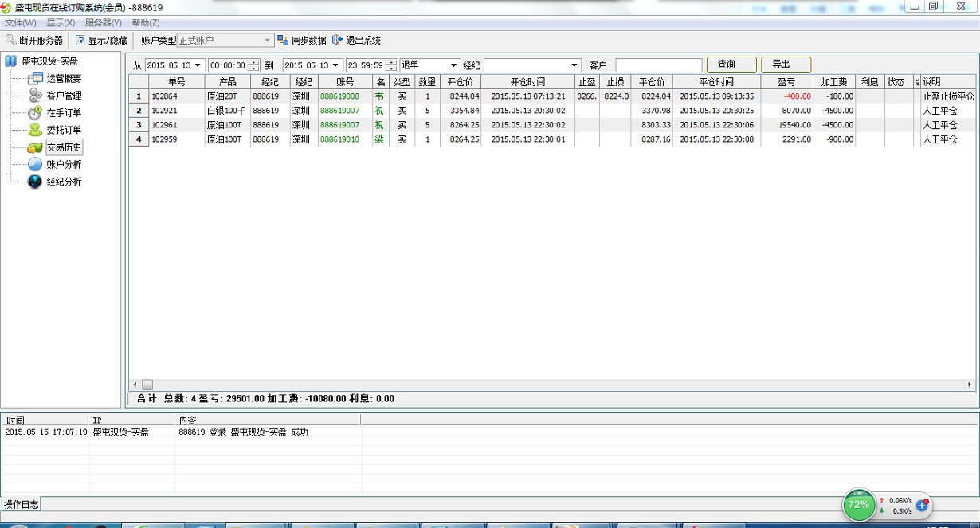Click the 止盈止损平仓 remark cell
Viewport: 980px width, 528px height.
pyautogui.click(x=948, y=96)
